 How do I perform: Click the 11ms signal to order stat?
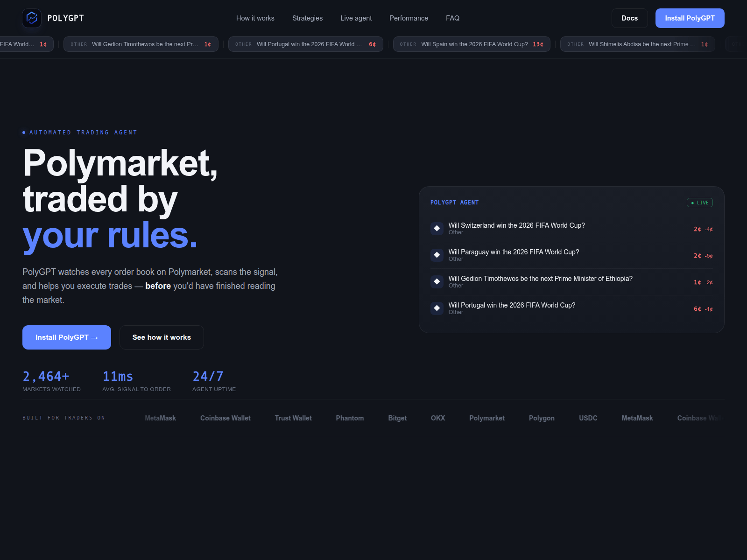(x=136, y=381)
